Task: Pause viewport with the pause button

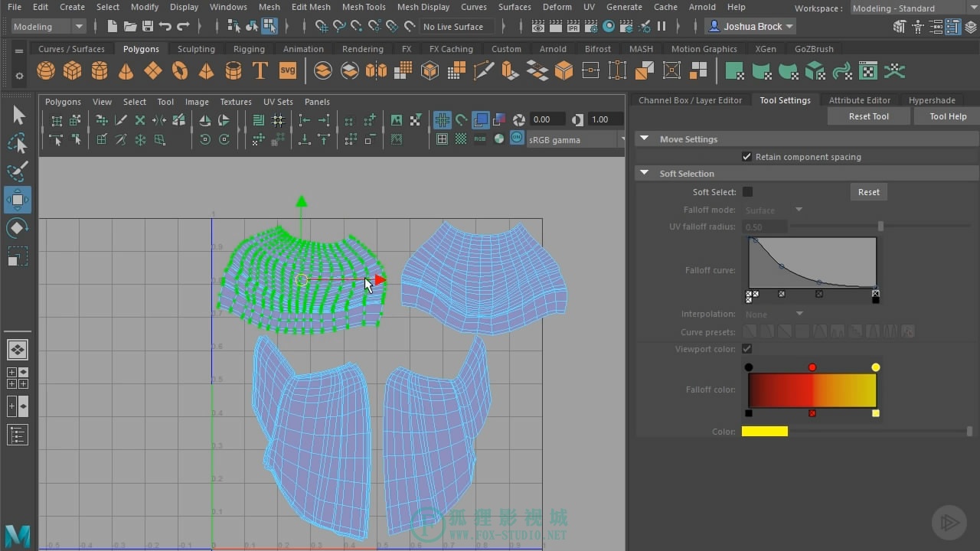Action: tap(661, 27)
